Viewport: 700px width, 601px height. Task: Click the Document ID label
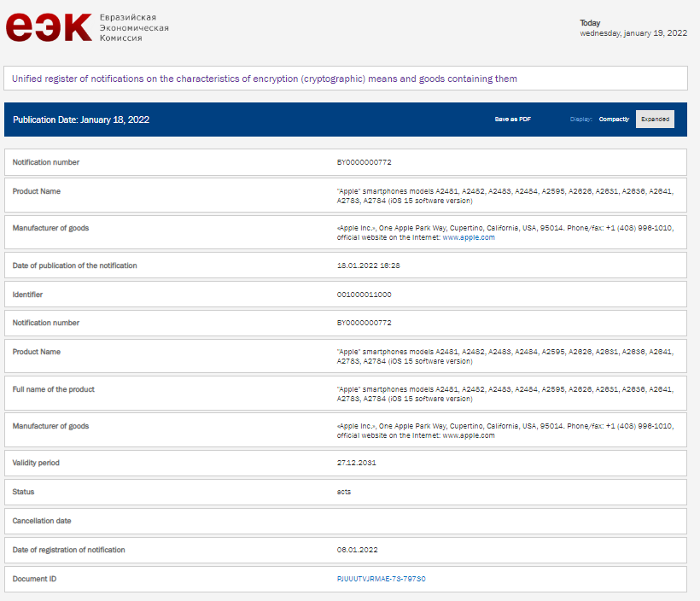click(x=34, y=579)
